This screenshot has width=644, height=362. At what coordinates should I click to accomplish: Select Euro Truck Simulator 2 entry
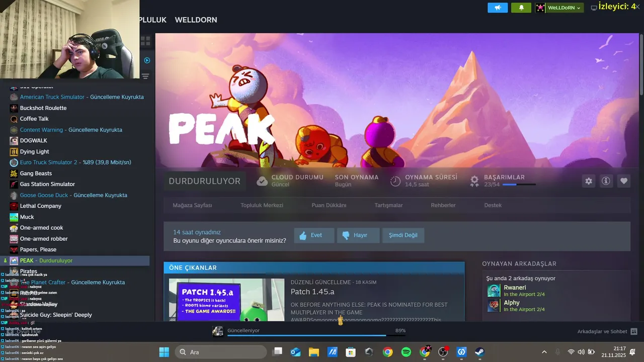(x=75, y=162)
